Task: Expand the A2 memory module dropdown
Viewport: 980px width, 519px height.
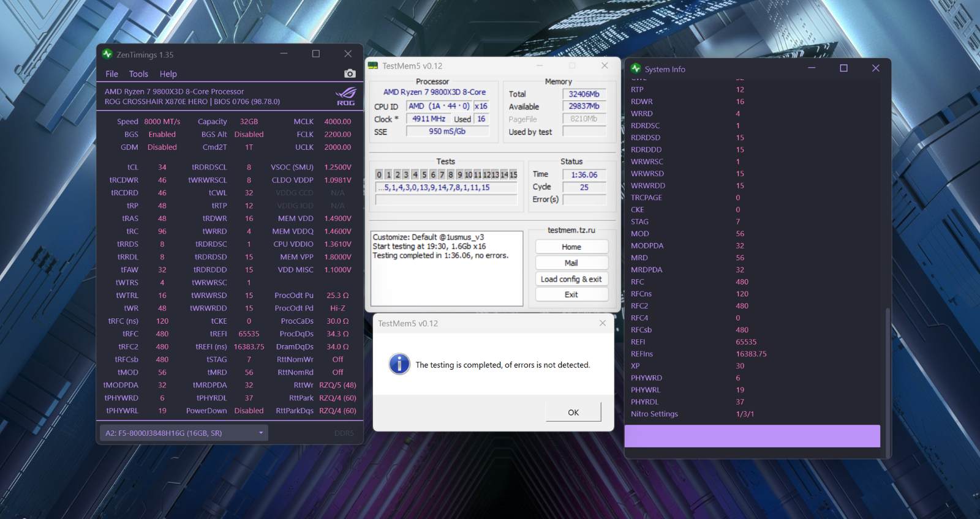Action: click(x=184, y=433)
